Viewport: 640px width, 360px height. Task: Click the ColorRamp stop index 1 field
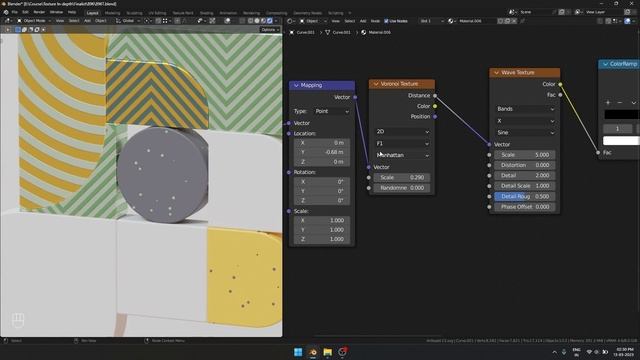tap(618, 129)
